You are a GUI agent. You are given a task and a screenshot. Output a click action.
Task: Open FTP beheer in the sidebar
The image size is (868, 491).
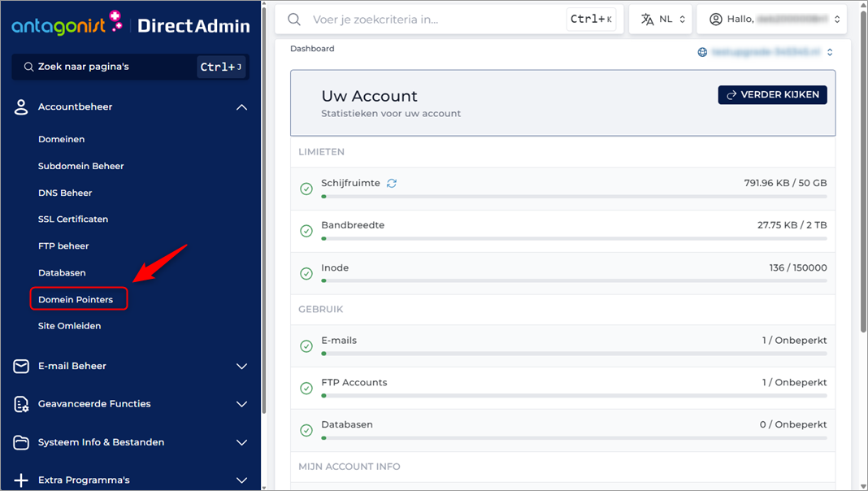pos(63,246)
